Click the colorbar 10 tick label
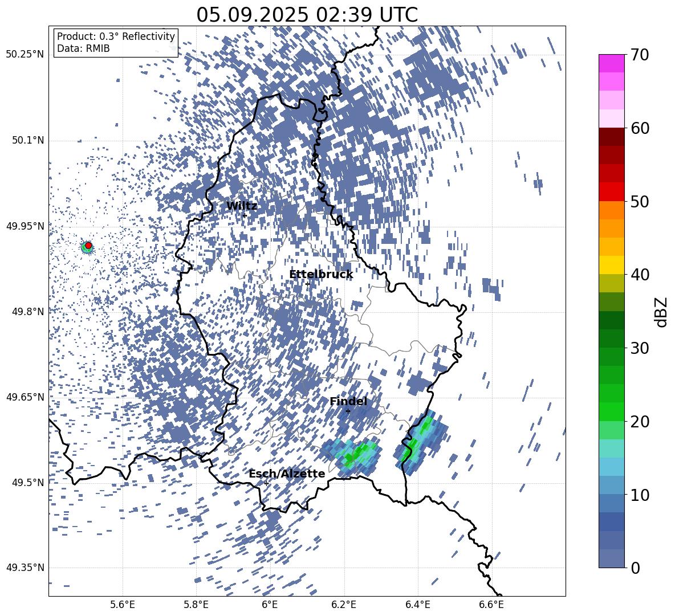 point(640,495)
